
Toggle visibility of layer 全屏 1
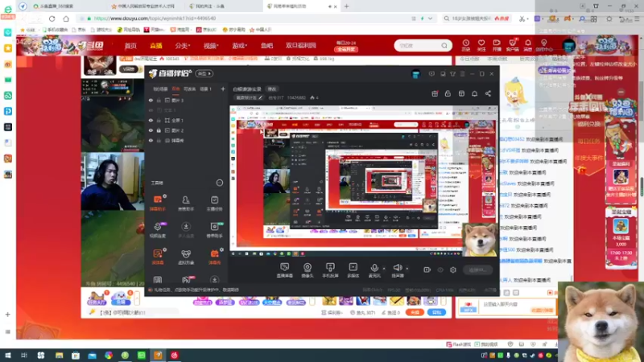151,120
